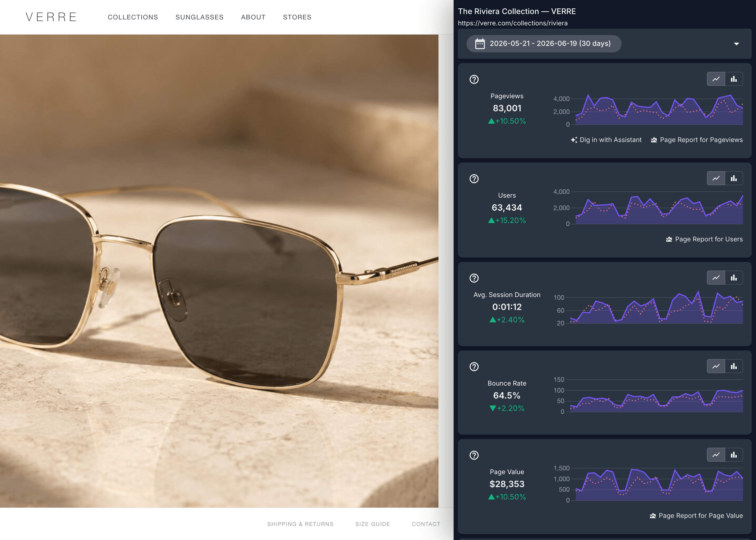Switch Page Value chart to line view
Viewport: 756px width, 540px height.
[x=716, y=455]
